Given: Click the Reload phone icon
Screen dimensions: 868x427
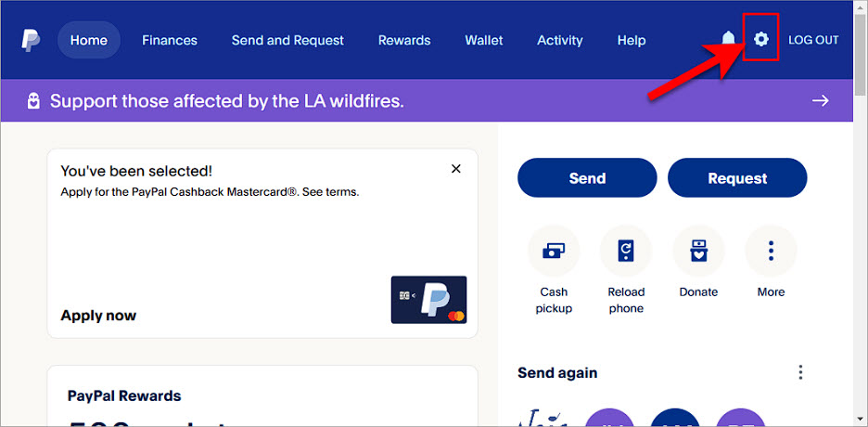Looking at the screenshot, I should click(626, 252).
